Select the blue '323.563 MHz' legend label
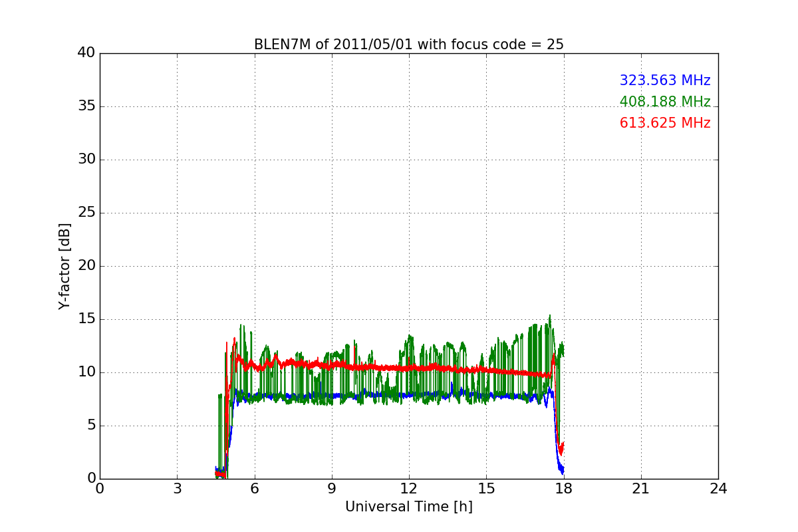798x532 pixels. point(665,80)
